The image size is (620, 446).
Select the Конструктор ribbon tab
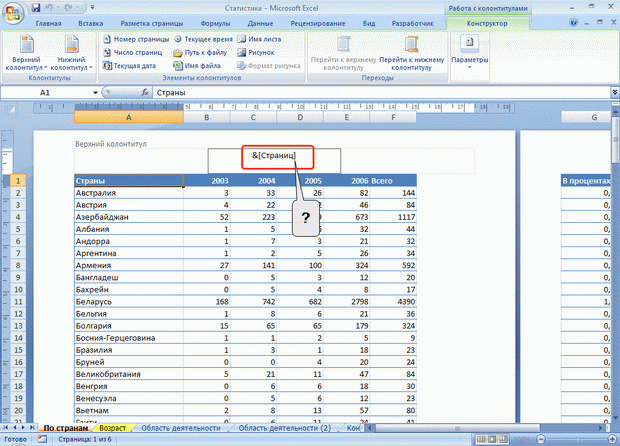[487, 24]
